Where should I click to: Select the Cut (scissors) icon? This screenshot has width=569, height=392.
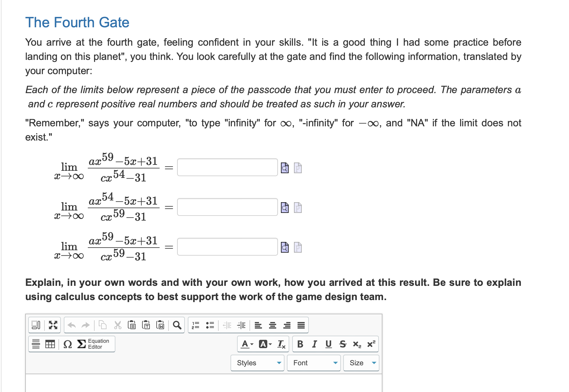pyautogui.click(x=117, y=325)
